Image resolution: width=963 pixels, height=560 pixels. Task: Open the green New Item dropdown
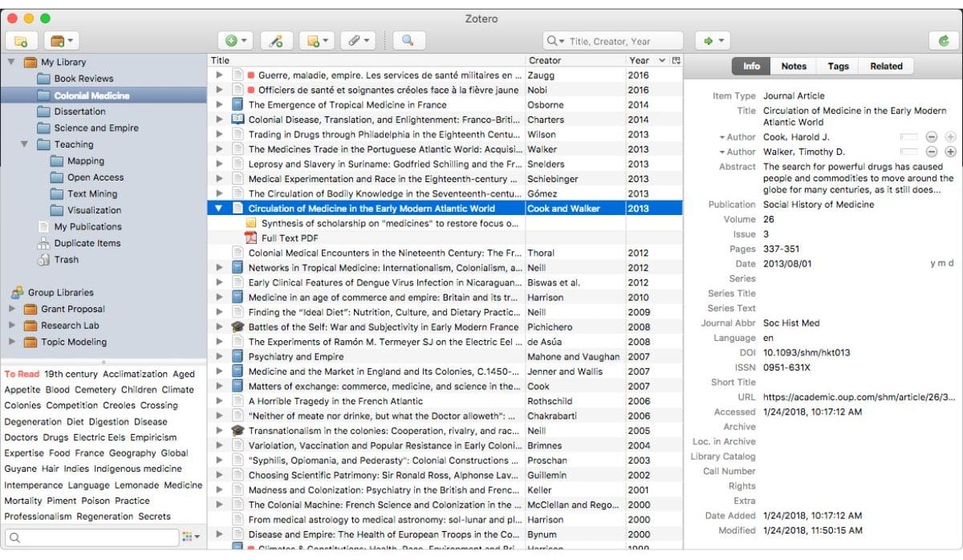coord(236,40)
